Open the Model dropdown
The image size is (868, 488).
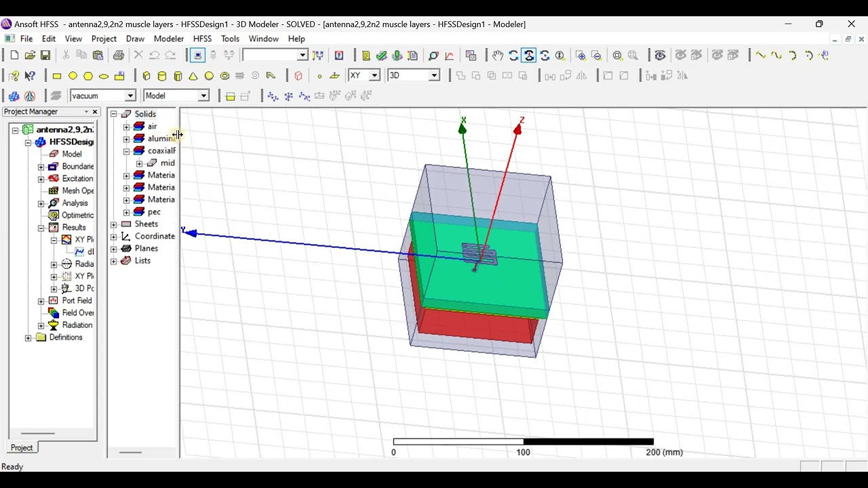coord(203,96)
